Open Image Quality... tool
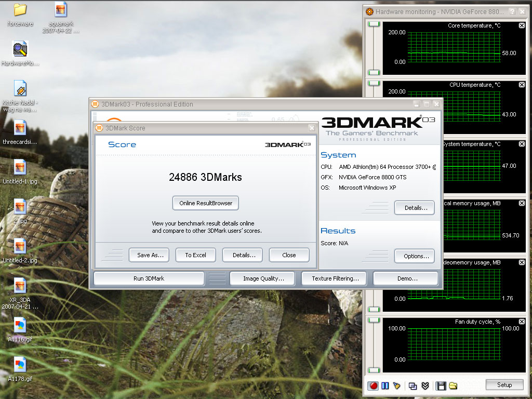The height and width of the screenshot is (399, 532). click(263, 278)
